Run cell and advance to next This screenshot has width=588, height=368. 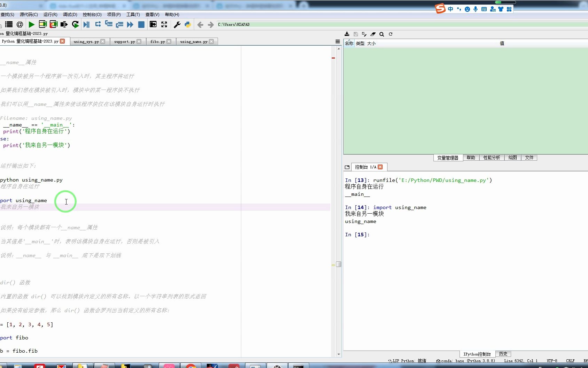53,24
